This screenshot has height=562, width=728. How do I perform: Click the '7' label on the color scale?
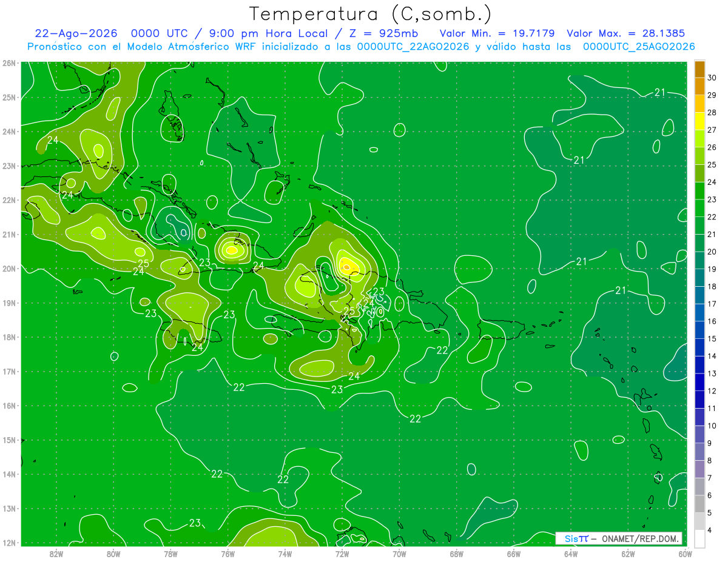coord(710,478)
